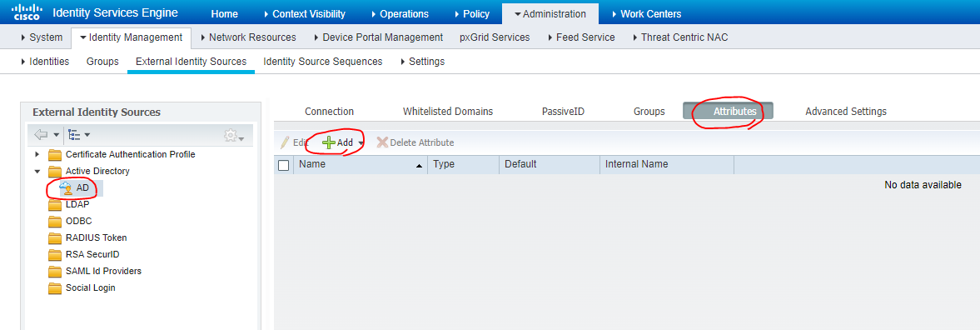This screenshot has width=980, height=330.
Task: Open the Home tab
Action: tap(224, 13)
